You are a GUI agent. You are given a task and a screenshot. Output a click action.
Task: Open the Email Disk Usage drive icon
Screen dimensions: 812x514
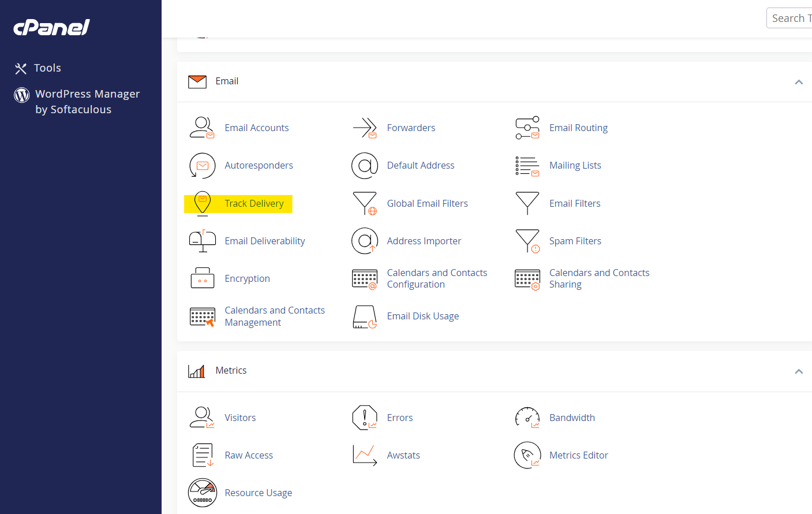[x=365, y=316]
